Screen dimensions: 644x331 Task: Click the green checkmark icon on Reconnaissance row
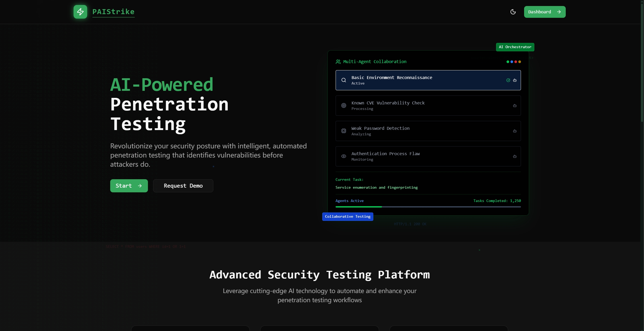[x=508, y=80]
